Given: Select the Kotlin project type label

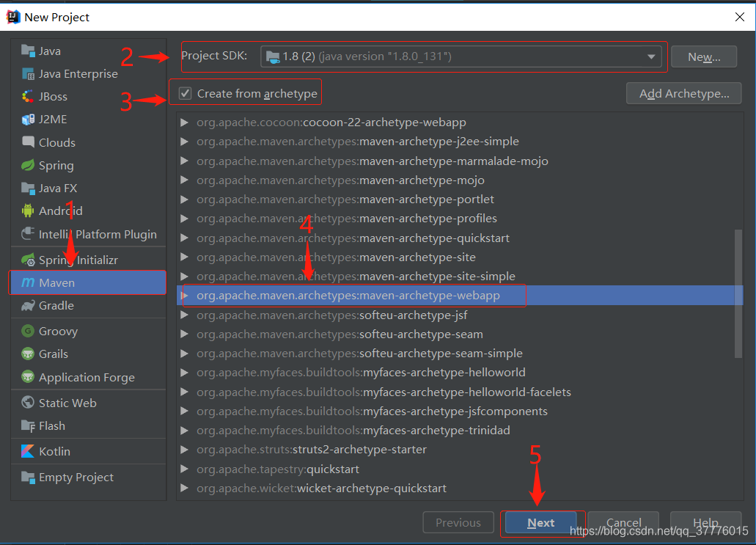Looking at the screenshot, I should pos(54,451).
